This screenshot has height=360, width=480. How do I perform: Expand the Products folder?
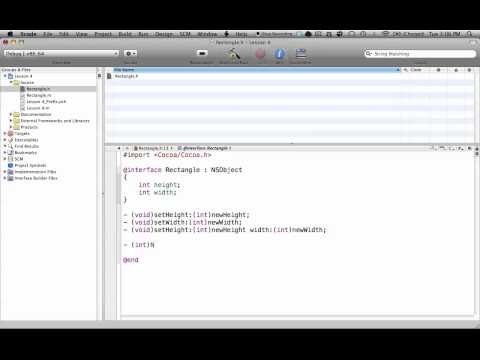11,127
